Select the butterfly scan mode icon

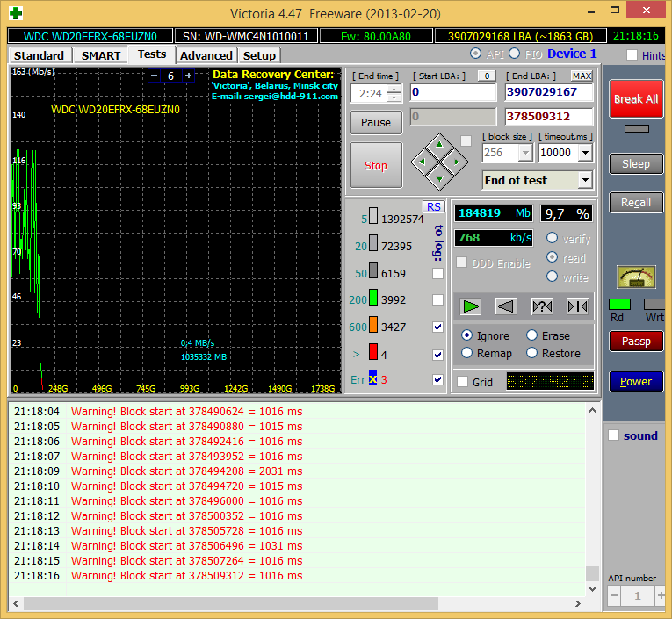577,306
